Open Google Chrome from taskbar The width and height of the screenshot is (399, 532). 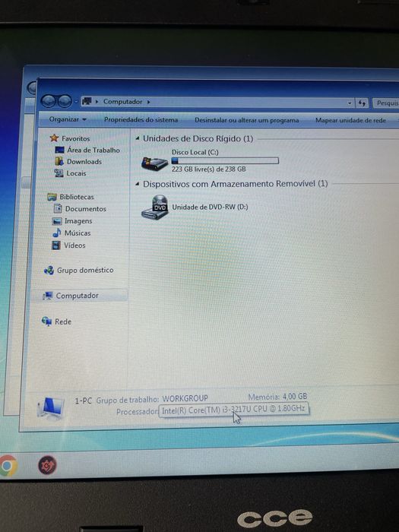[x=8, y=465]
